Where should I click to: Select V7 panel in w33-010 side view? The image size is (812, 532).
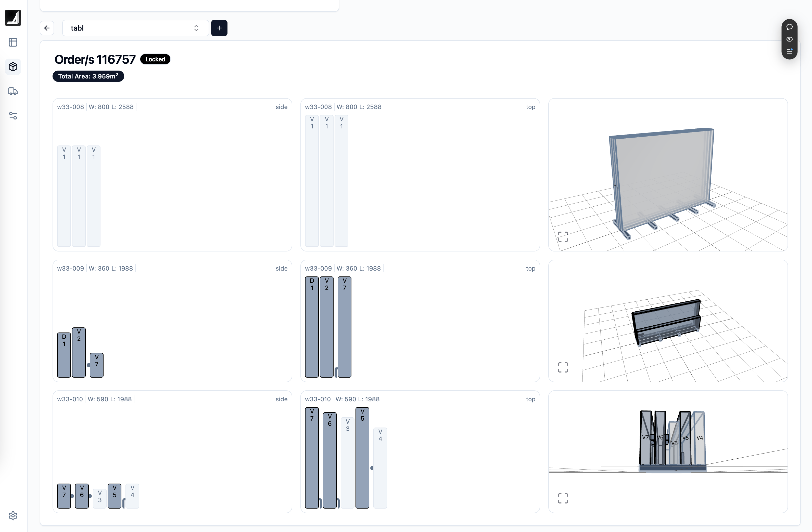tap(64, 496)
